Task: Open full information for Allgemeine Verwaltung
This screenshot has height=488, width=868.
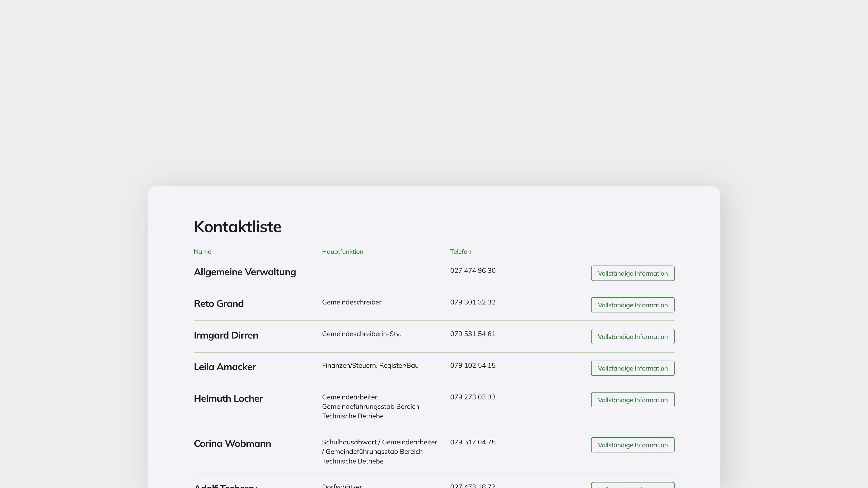Action: click(632, 273)
